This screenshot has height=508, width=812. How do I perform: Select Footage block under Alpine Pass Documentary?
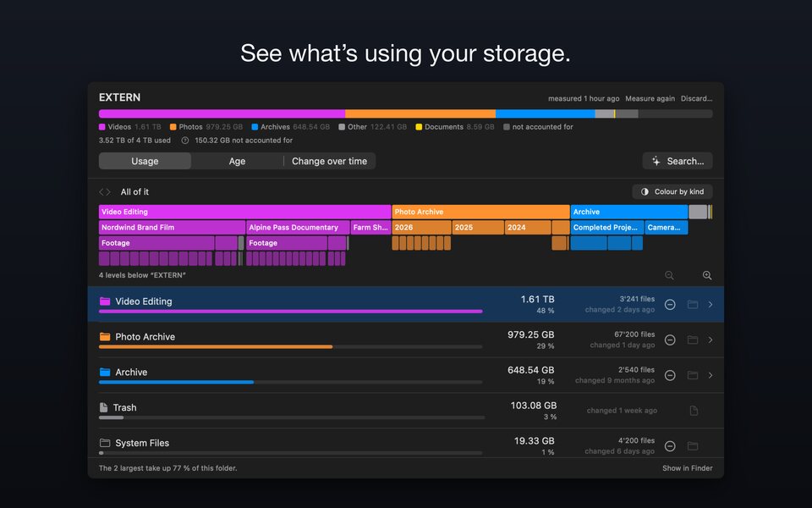point(287,243)
